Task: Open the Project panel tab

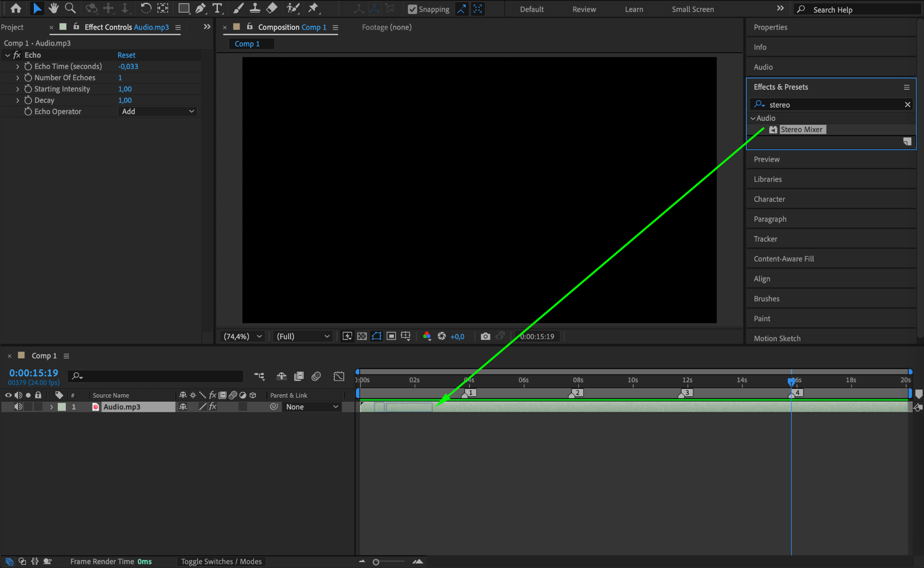Action: [x=12, y=27]
